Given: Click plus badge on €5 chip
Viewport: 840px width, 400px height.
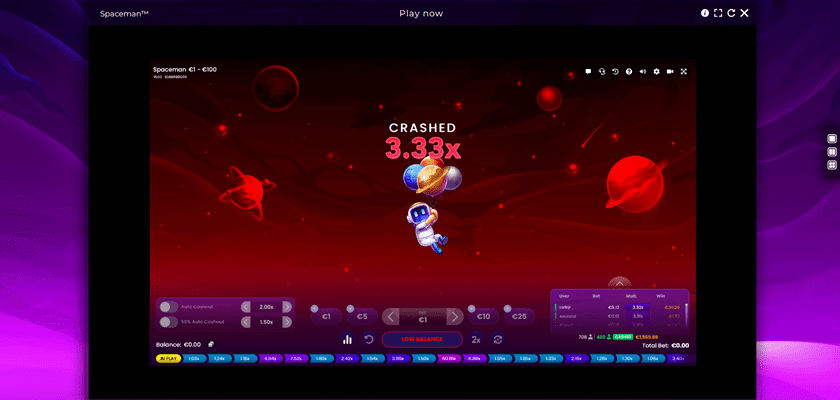Looking at the screenshot, I should (350, 308).
